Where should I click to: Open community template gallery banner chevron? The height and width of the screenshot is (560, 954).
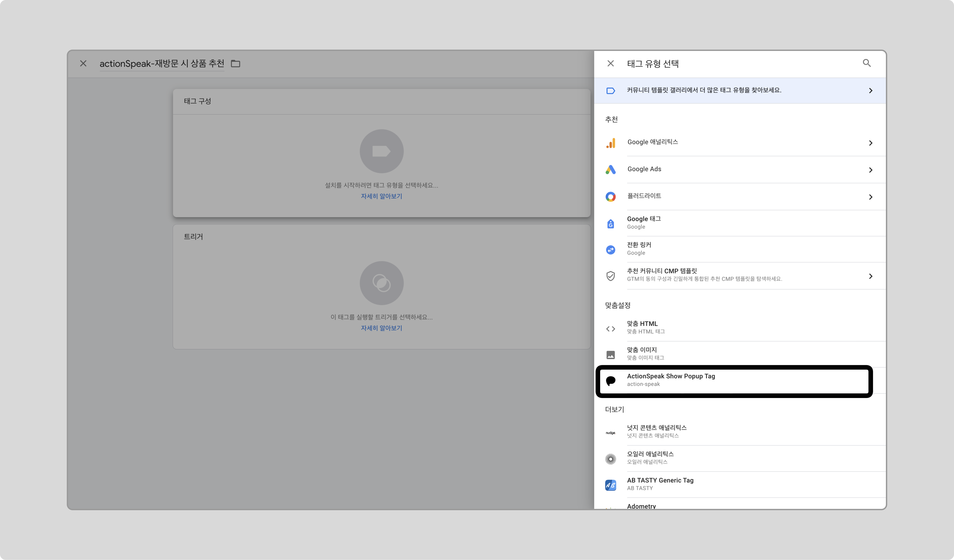870,90
